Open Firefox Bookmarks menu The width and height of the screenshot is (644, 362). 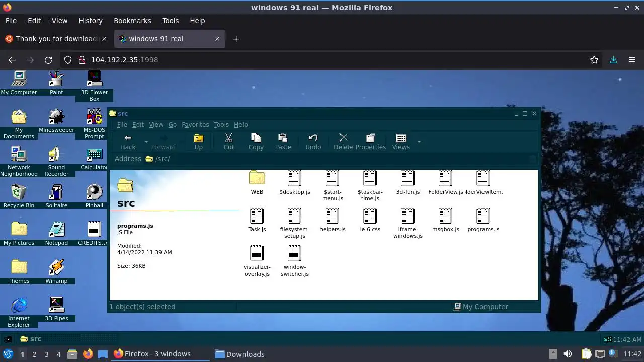click(x=132, y=21)
